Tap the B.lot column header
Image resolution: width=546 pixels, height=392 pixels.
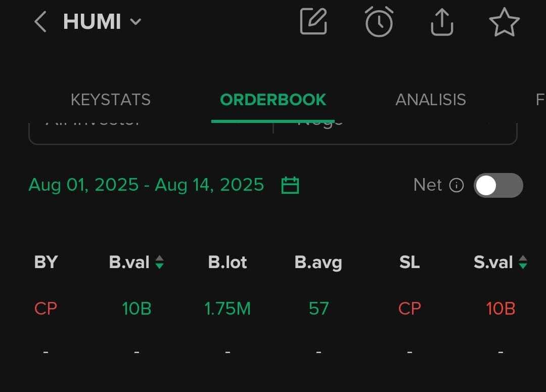tap(227, 262)
